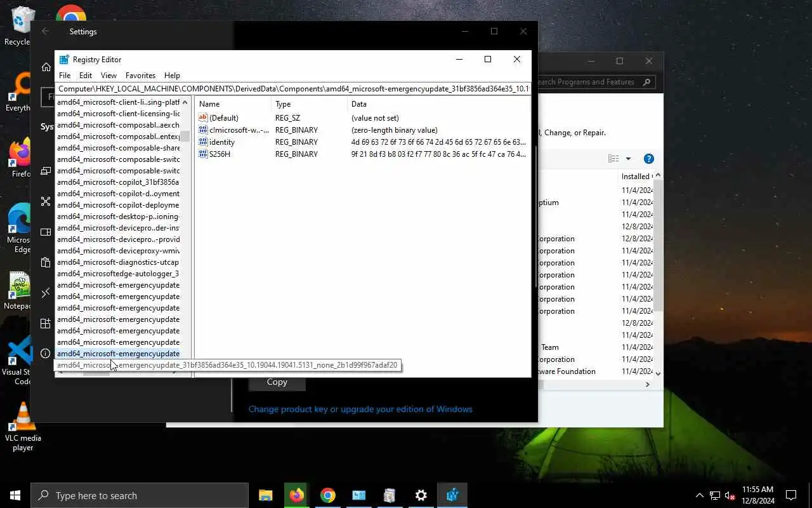Click Change product key or upgrade edition link

coord(360,409)
